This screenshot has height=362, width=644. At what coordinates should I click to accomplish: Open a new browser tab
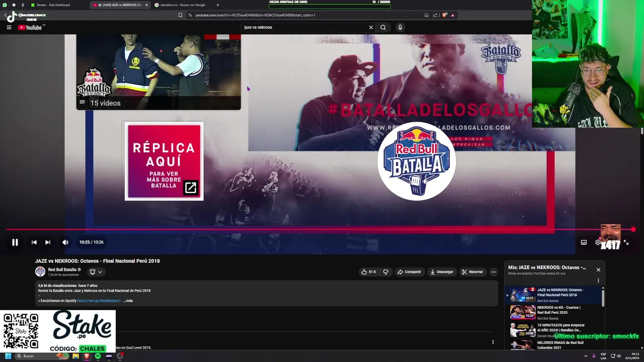point(217,5)
